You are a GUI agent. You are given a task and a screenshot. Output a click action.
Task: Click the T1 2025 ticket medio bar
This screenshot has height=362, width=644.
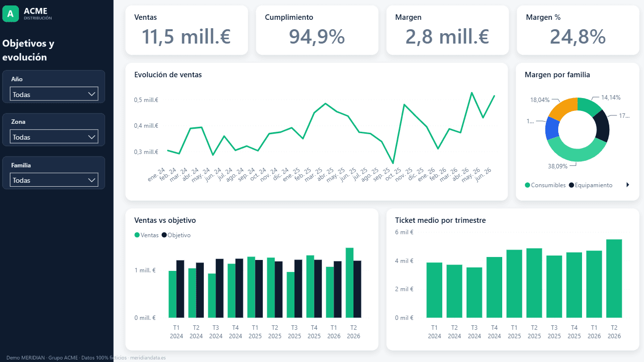(x=514, y=284)
